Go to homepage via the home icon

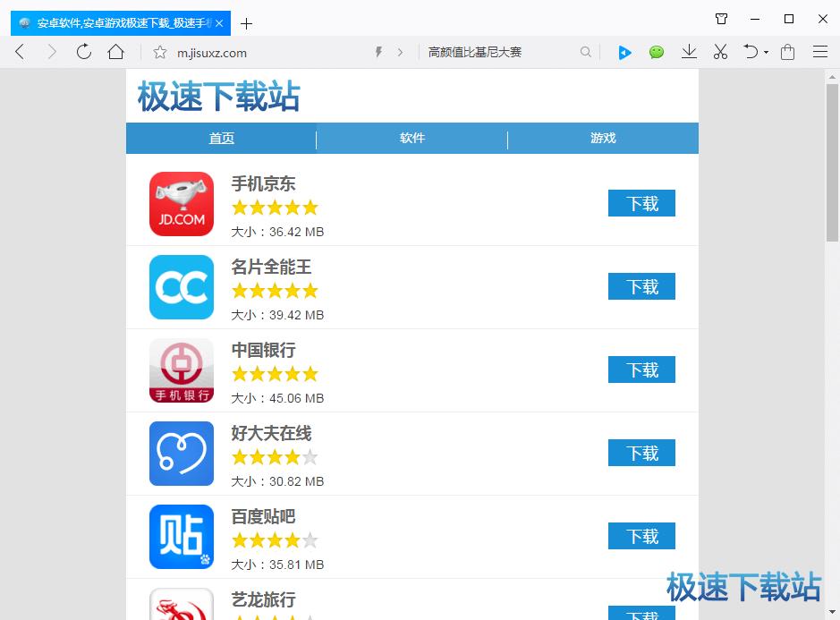click(x=117, y=52)
